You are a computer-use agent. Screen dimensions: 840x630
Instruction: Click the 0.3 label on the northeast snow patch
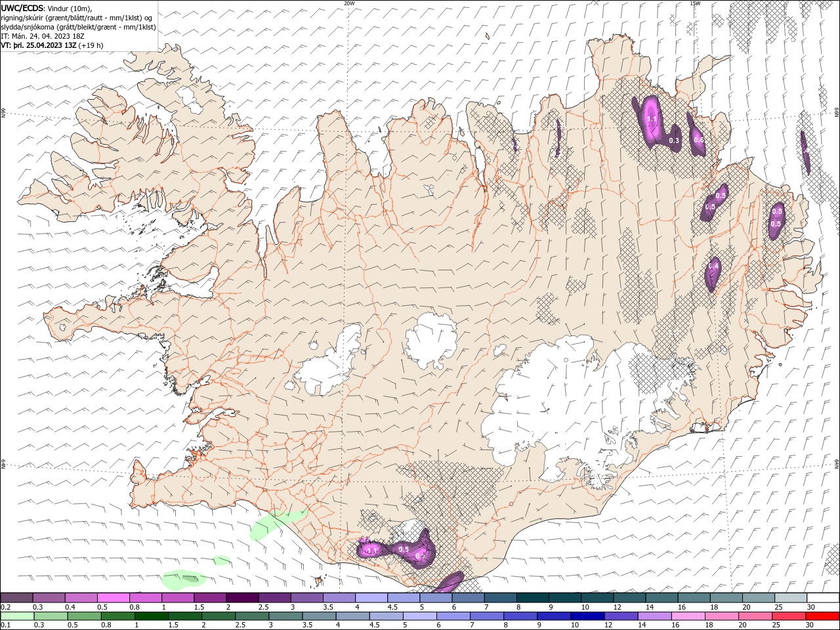pos(674,141)
